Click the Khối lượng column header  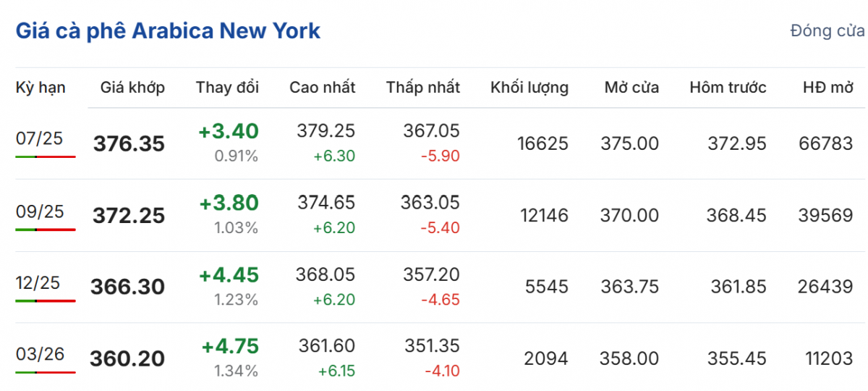(529, 88)
